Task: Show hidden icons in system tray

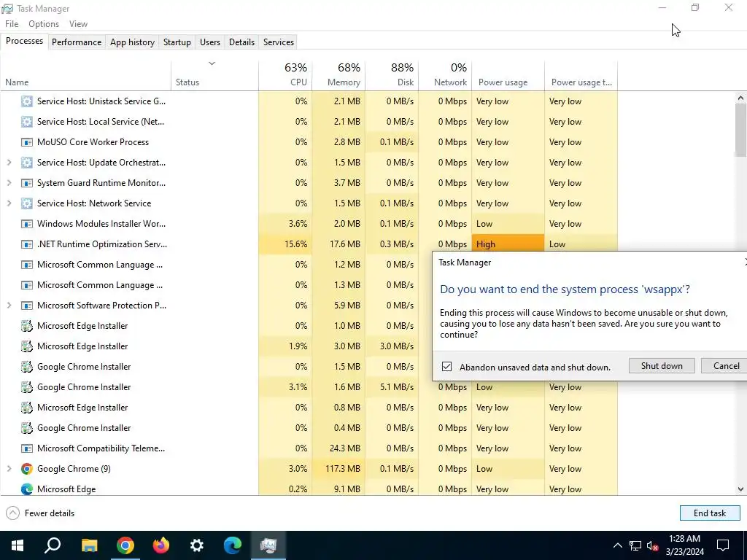Action: coord(617,545)
